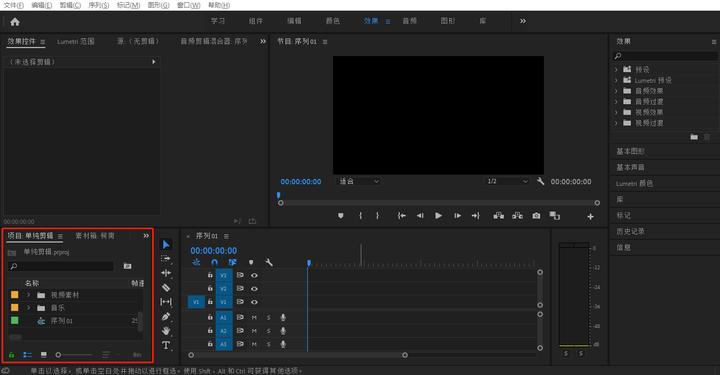This screenshot has width=720, height=375.
Task: Open the Lumetri 颜色 panel
Action: point(634,183)
